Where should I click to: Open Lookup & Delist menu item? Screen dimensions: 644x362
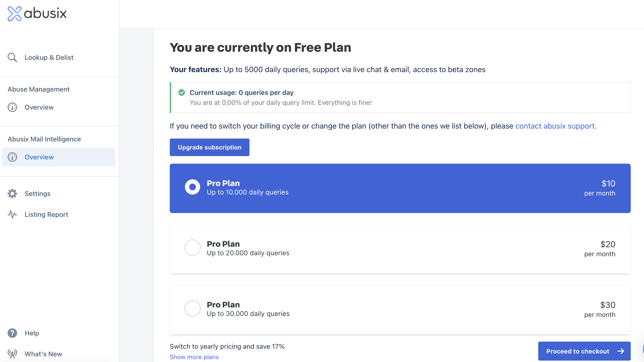49,57
